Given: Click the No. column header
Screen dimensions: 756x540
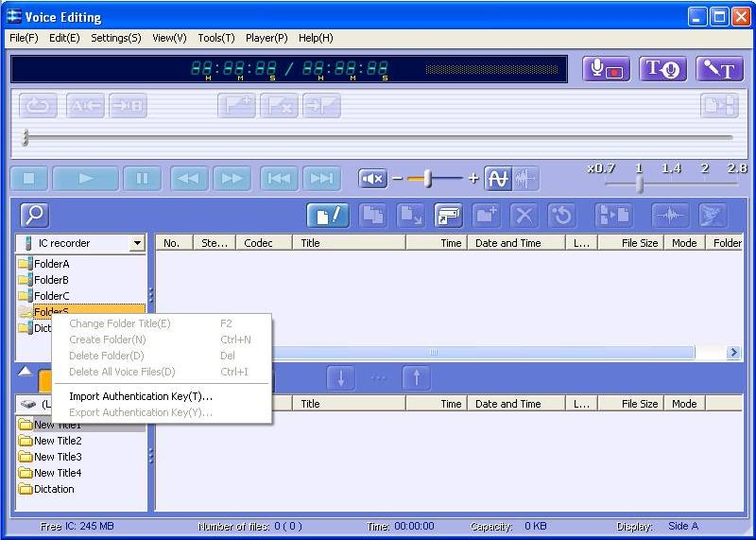Looking at the screenshot, I should [174, 243].
